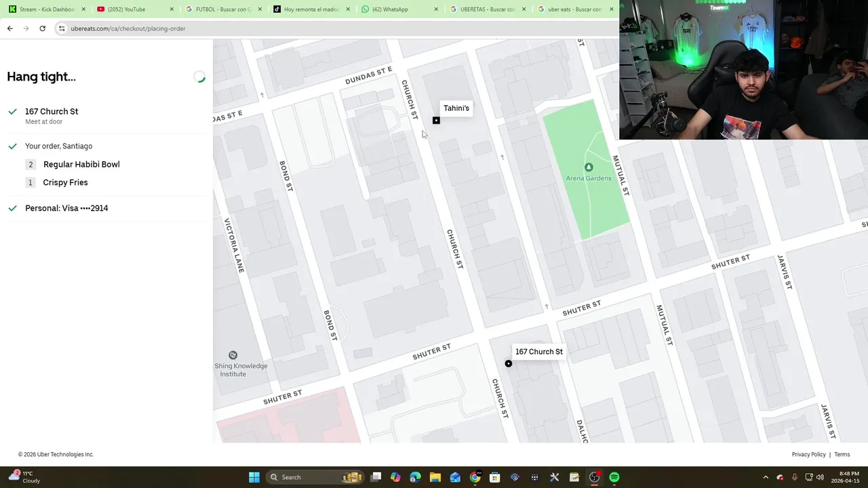This screenshot has width=868, height=488.
Task: Open Microsoft Store from taskbar
Action: click(x=495, y=477)
